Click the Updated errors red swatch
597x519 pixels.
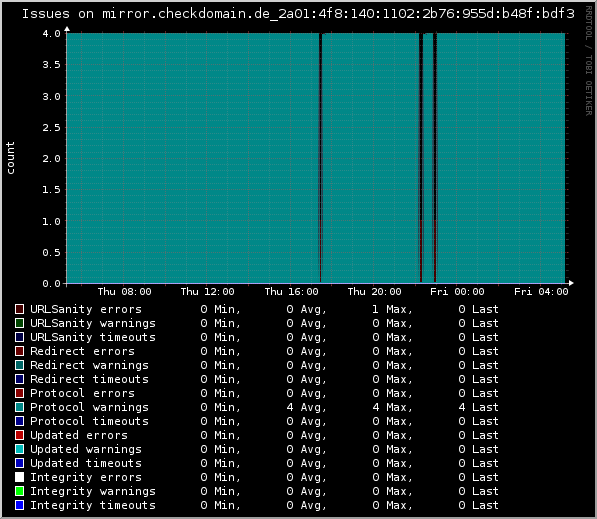(19, 435)
